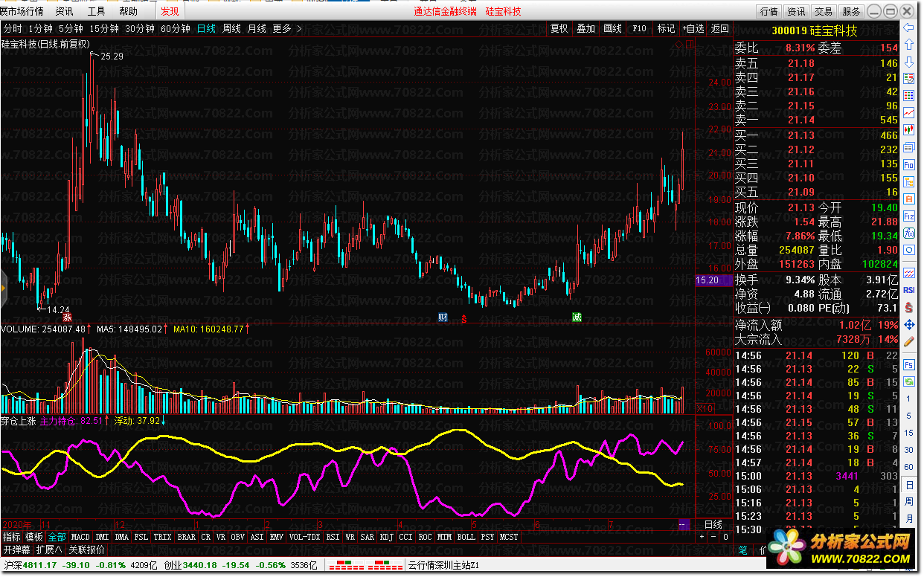The image size is (924, 577).
Task: Click the 开弹幕 toggle button
Action: coord(16,549)
